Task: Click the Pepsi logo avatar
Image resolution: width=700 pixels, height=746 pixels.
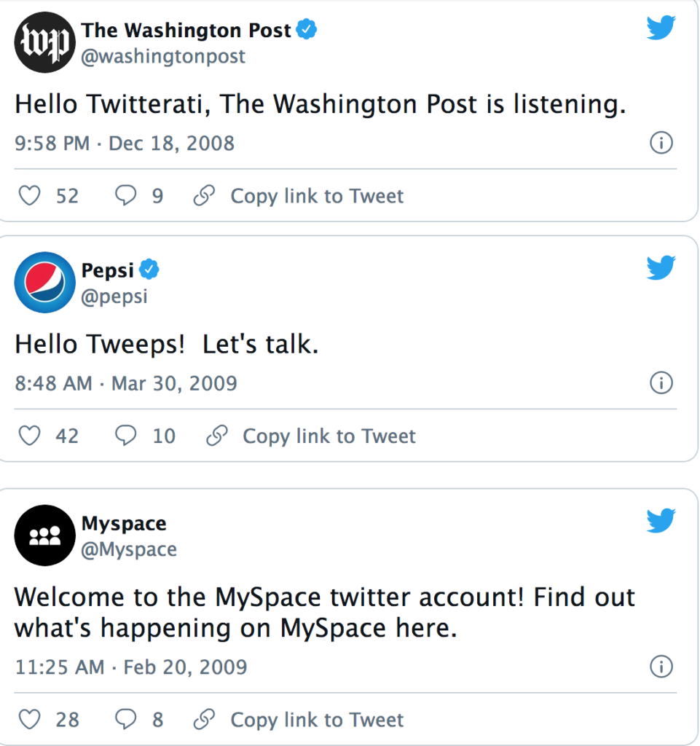Action: pos(44,282)
